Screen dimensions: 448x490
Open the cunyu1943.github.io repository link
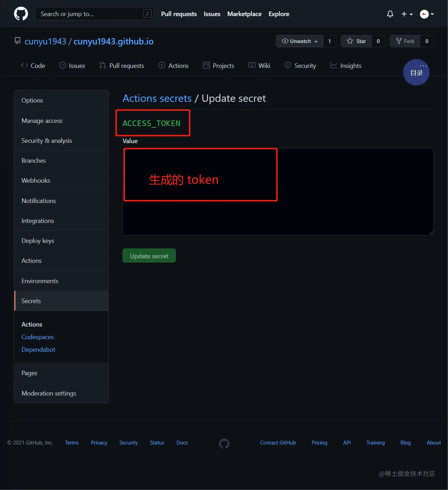(113, 41)
